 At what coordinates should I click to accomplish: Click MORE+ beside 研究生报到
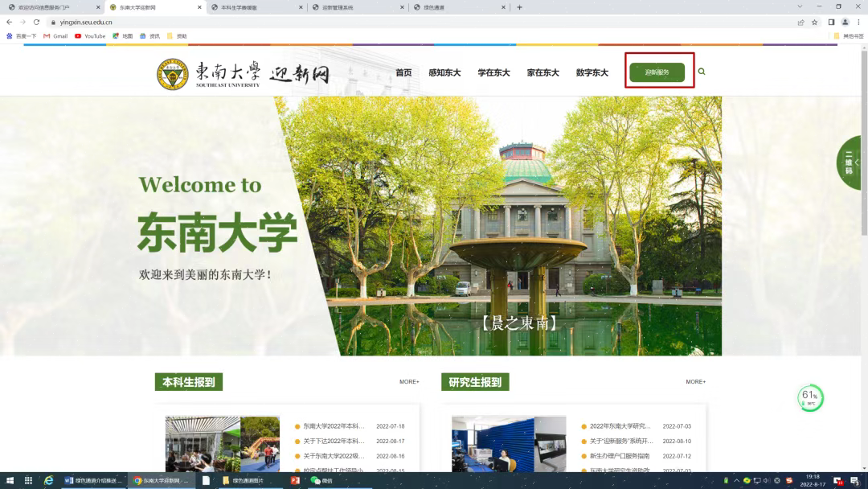pyautogui.click(x=695, y=381)
